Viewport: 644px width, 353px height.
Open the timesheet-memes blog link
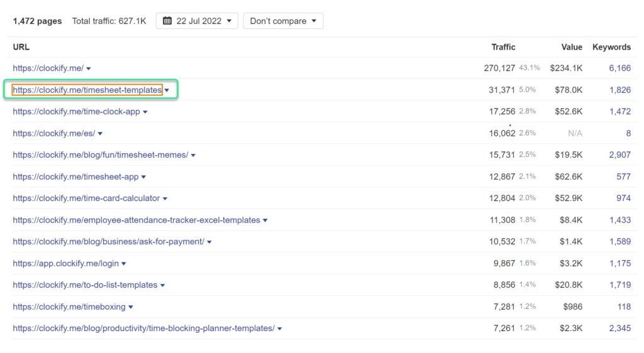point(101,155)
